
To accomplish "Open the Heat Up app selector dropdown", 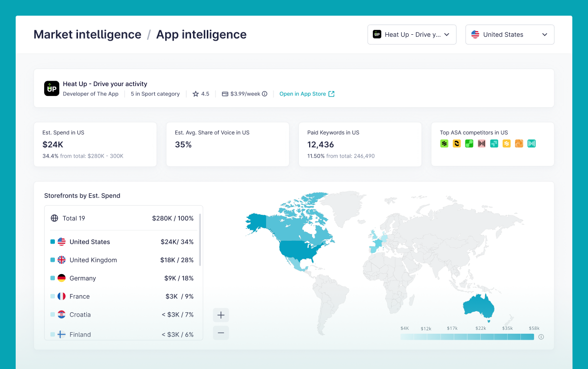I will click(412, 35).
